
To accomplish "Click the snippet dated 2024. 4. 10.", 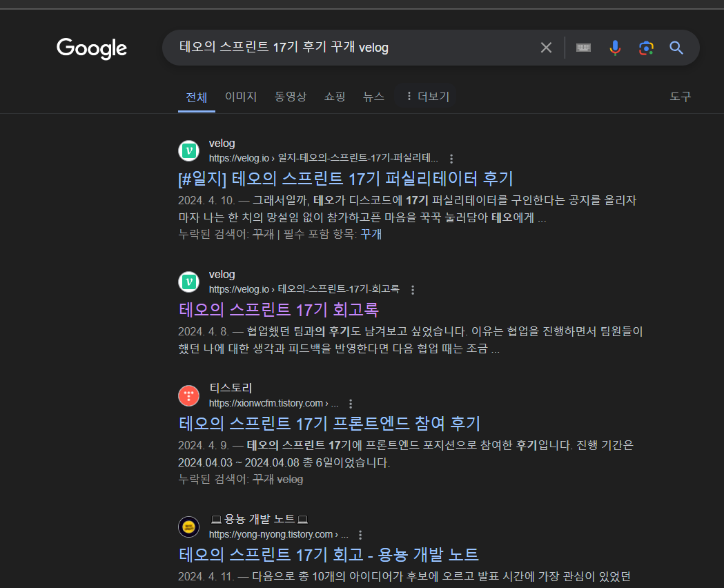I will [x=408, y=209].
